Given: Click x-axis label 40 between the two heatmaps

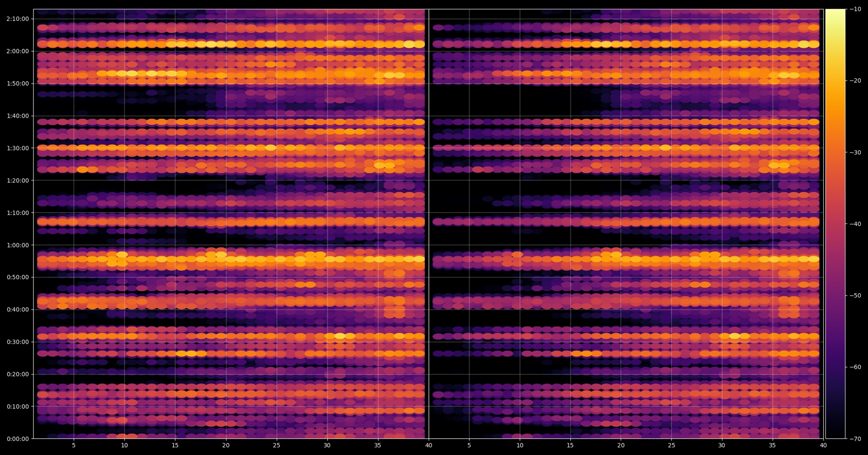Looking at the screenshot, I should tap(429, 445).
